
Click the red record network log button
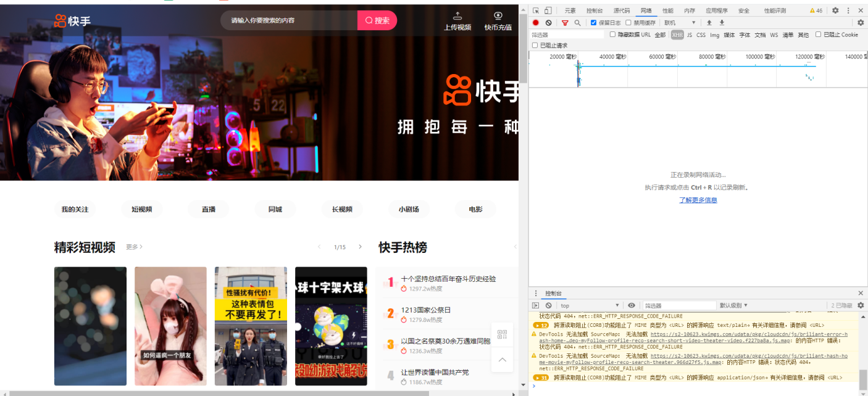click(536, 23)
